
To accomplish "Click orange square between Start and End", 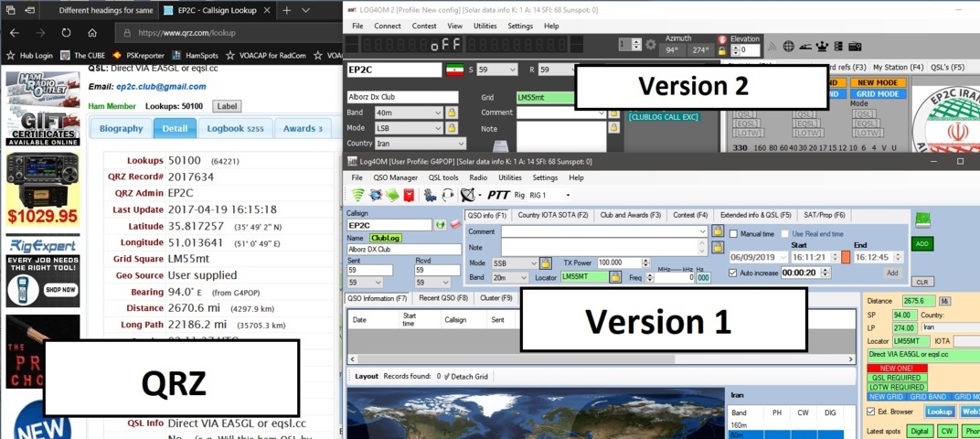I will tap(846, 257).
